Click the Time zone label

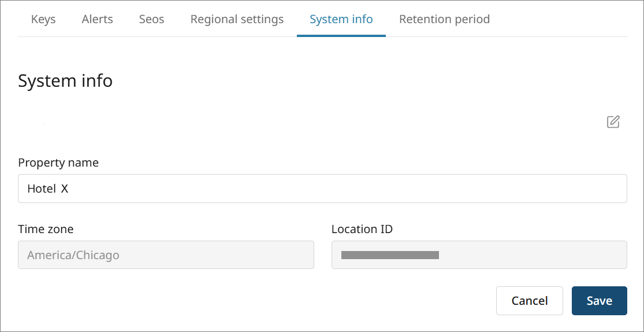46,229
